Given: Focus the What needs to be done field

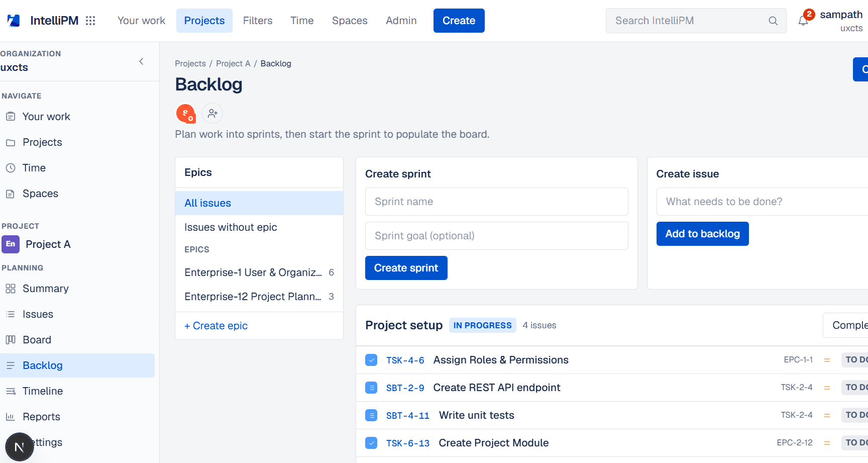Looking at the screenshot, I should coord(762,202).
